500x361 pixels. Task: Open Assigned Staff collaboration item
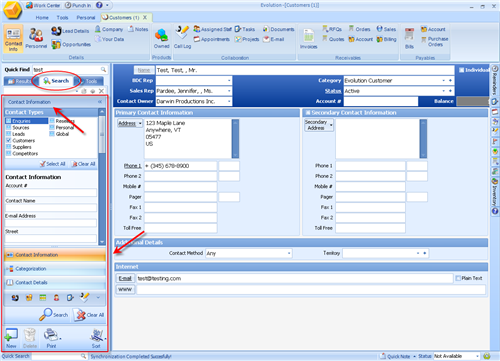coord(212,29)
